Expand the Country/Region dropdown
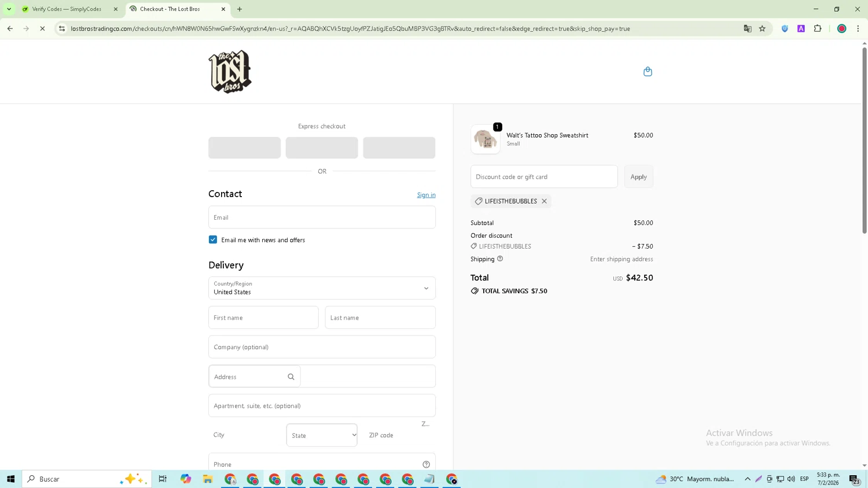 click(x=322, y=288)
